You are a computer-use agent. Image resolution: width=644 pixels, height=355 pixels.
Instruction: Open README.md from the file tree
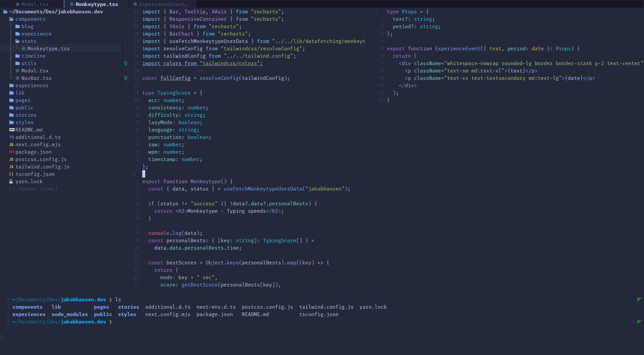click(x=29, y=130)
